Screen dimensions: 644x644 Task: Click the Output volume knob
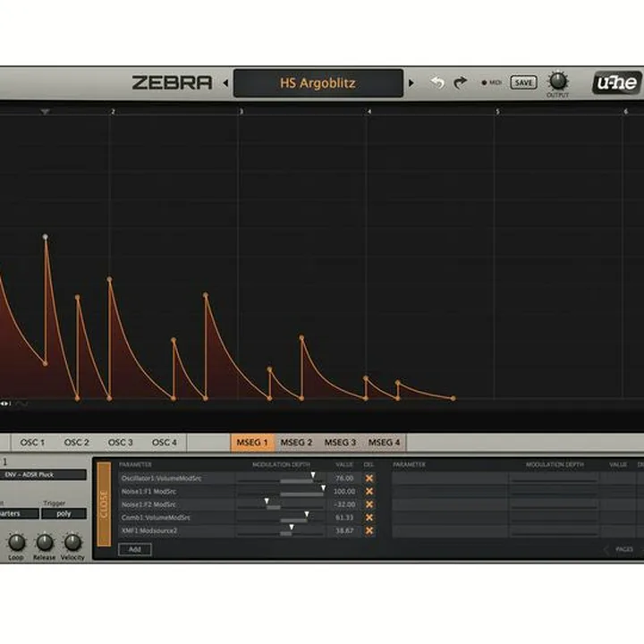558,80
